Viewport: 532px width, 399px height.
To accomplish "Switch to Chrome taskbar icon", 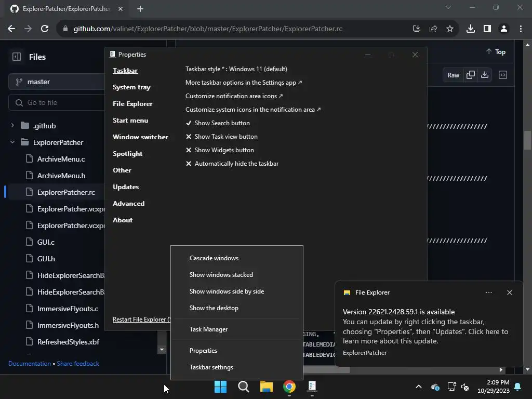I will pos(289,387).
